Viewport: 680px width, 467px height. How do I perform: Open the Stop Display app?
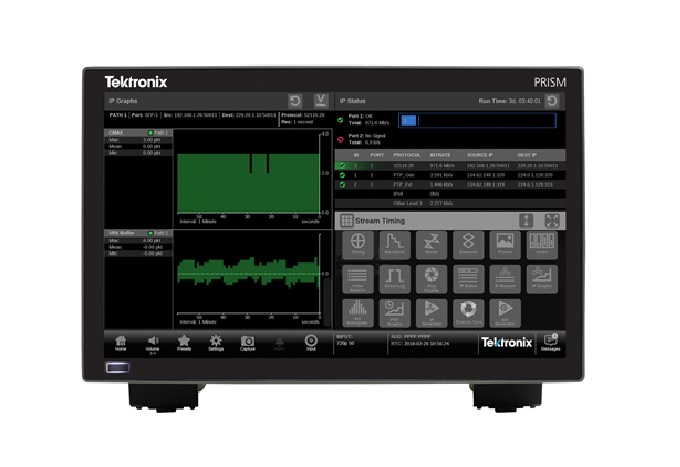432,279
